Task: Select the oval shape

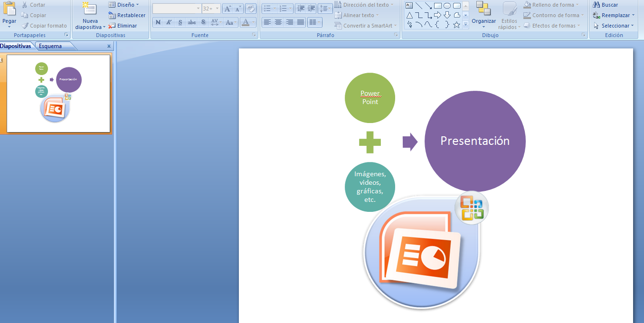Action: [447, 6]
